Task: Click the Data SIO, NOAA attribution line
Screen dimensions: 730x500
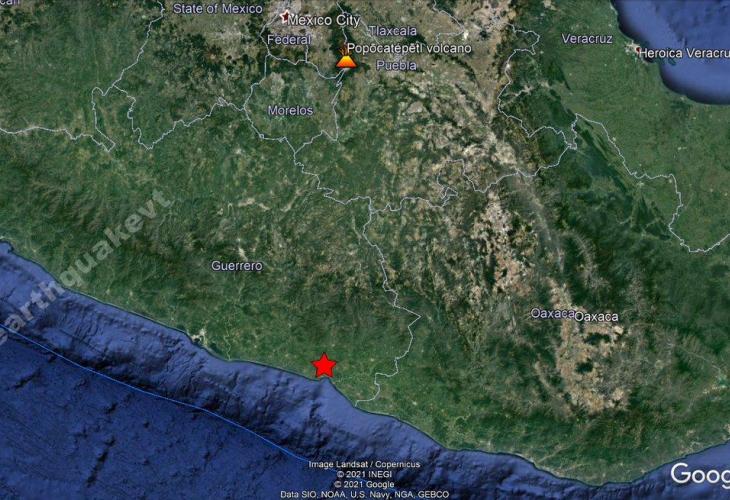Action: click(364, 494)
